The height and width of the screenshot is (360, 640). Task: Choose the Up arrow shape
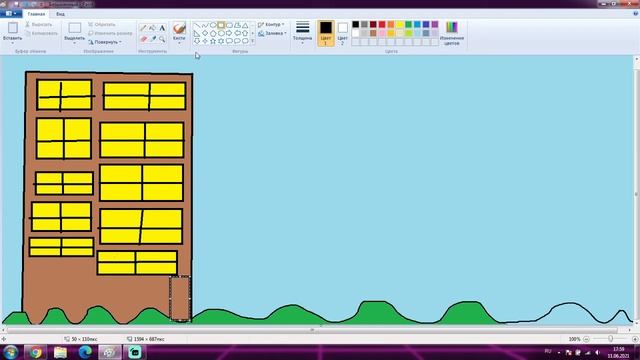[x=245, y=33]
